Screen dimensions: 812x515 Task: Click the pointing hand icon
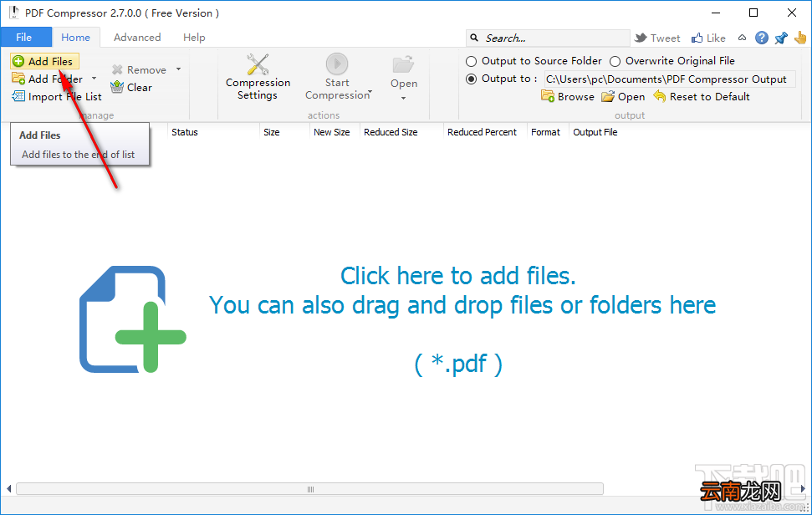(x=800, y=38)
